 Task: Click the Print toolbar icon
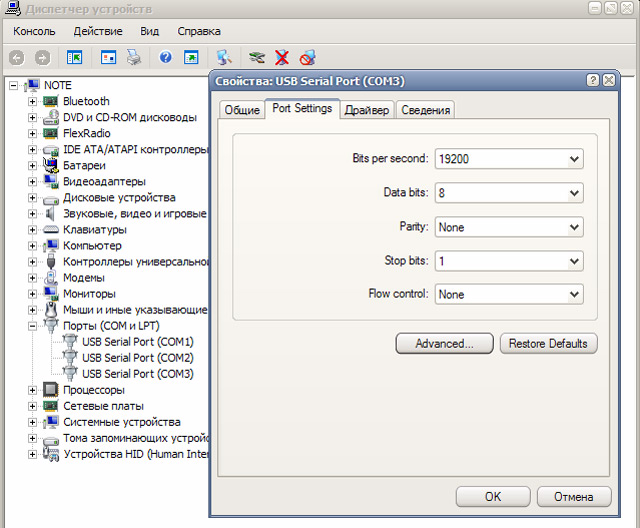(133, 58)
